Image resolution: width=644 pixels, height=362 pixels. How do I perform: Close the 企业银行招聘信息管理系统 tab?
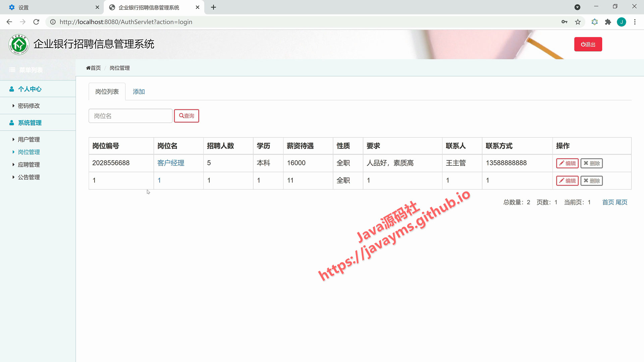(x=198, y=7)
